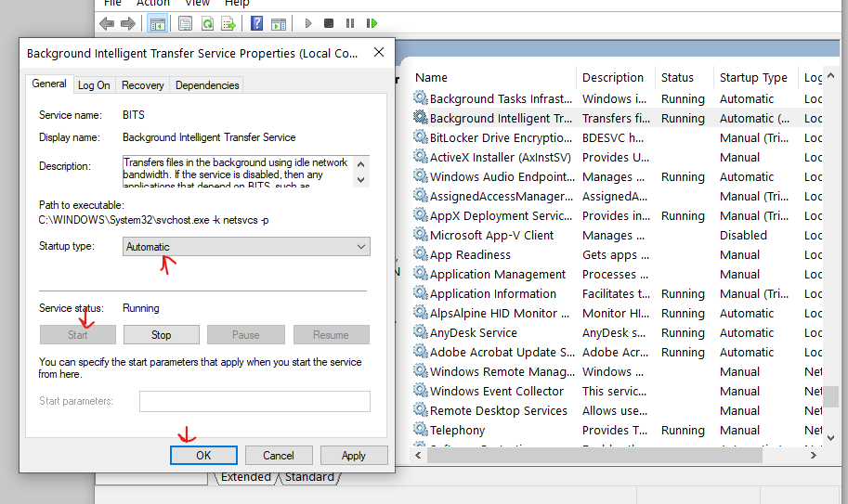
Task: Sort services by Name column header
Action: point(492,78)
